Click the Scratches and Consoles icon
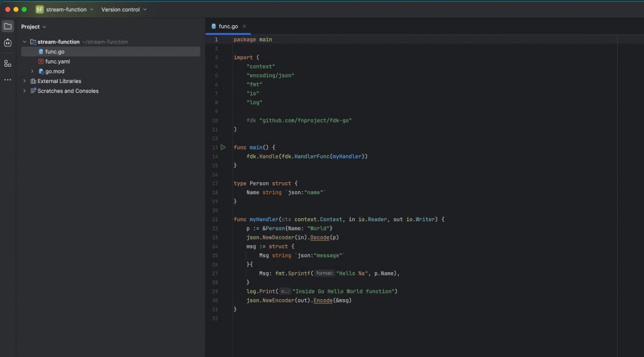Viewport: 644px width, 357px height. [x=33, y=91]
